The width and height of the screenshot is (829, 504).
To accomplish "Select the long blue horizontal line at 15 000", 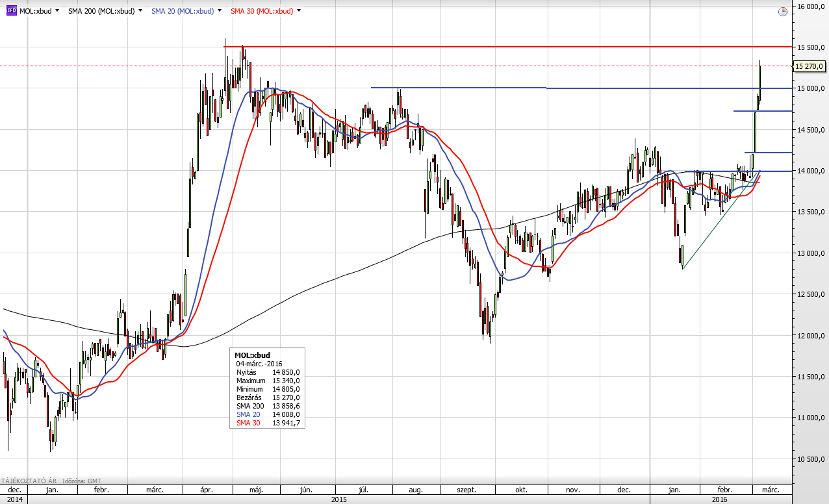I will (581, 88).
